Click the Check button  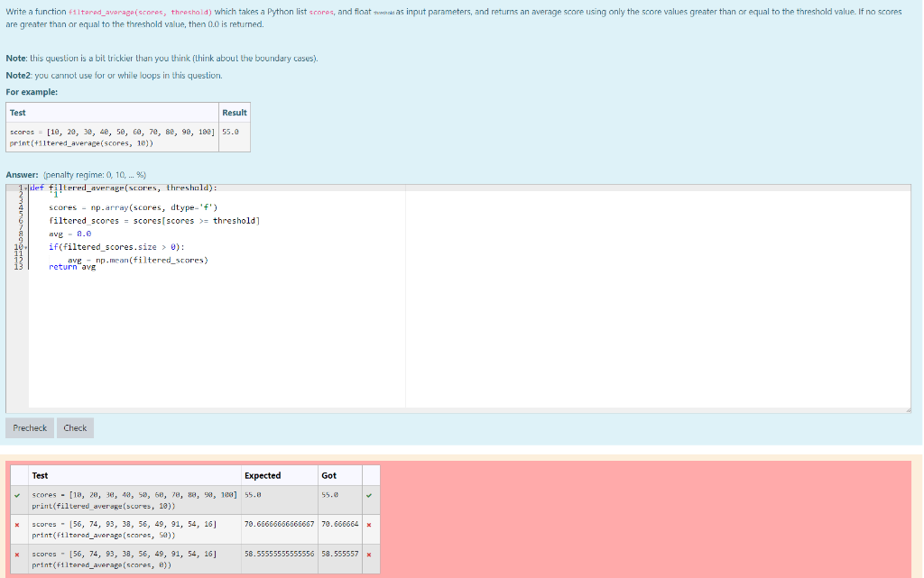pos(75,428)
